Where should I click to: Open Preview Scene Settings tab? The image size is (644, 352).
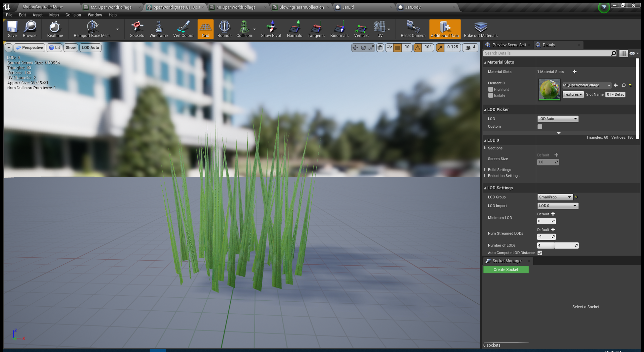(508, 45)
